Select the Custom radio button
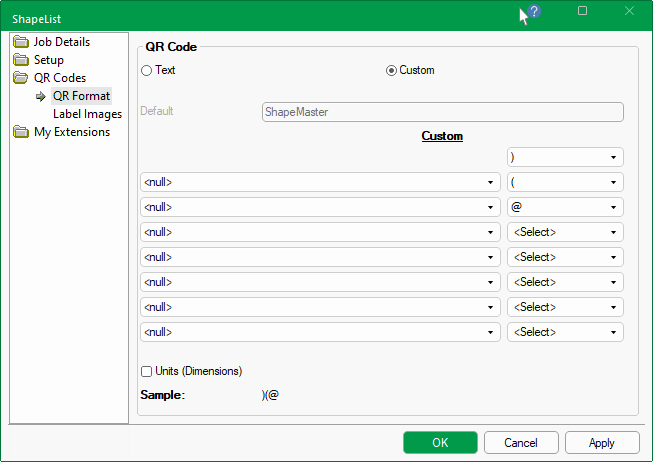The width and height of the screenshot is (653, 462). 391,71
